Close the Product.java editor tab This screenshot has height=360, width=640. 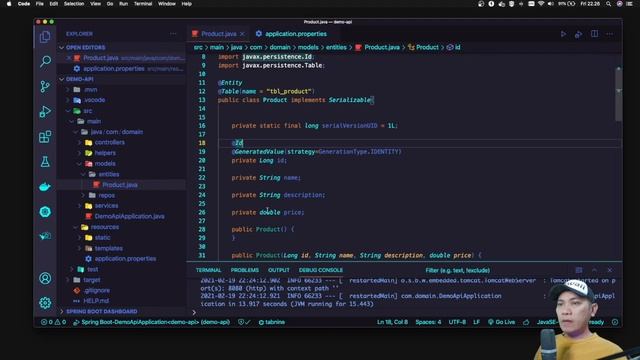tap(242, 34)
